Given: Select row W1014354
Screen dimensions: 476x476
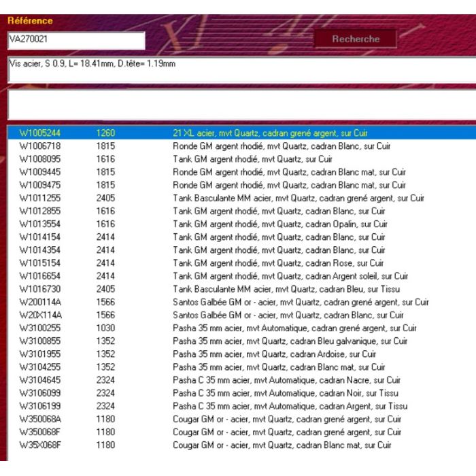Looking at the screenshot, I should (241, 250).
